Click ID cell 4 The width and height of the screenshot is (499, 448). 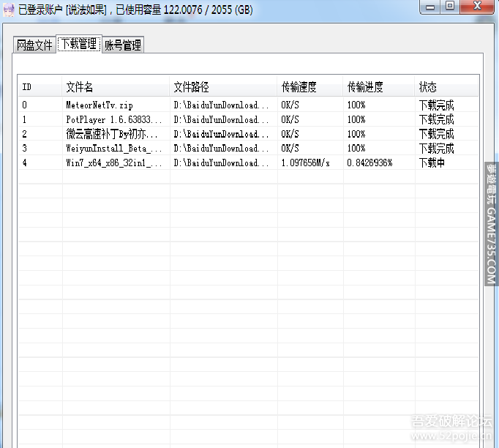24,163
